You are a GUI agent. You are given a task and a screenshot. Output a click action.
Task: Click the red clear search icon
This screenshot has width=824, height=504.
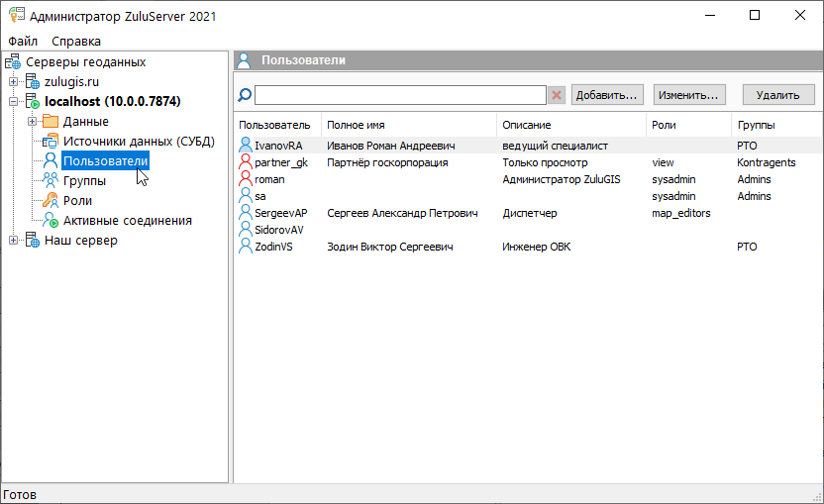(557, 95)
